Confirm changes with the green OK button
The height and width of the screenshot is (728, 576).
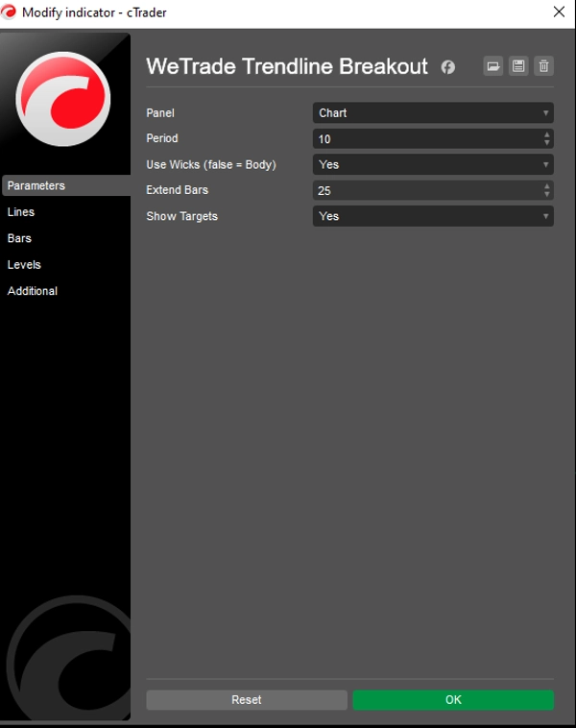click(453, 700)
